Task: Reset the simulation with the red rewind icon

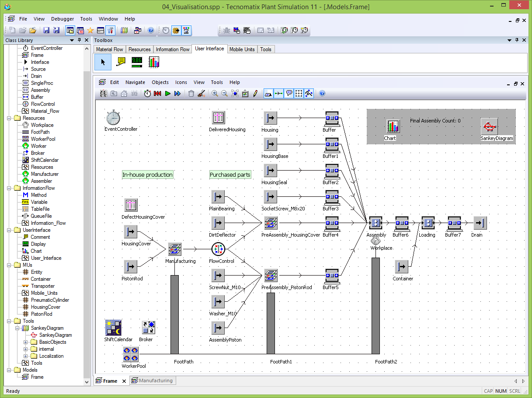Action: pyautogui.click(x=157, y=93)
